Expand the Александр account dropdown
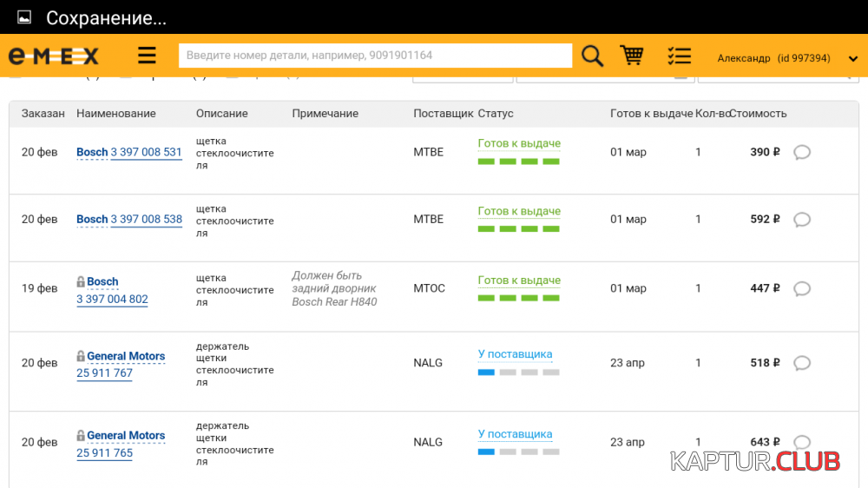Screen dimensions: 868x488 (x=853, y=59)
